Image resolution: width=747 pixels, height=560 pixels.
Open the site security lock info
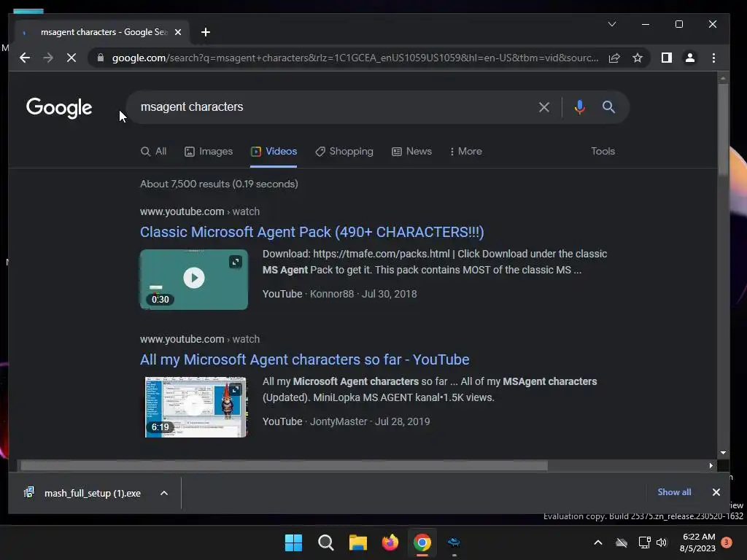coord(100,58)
